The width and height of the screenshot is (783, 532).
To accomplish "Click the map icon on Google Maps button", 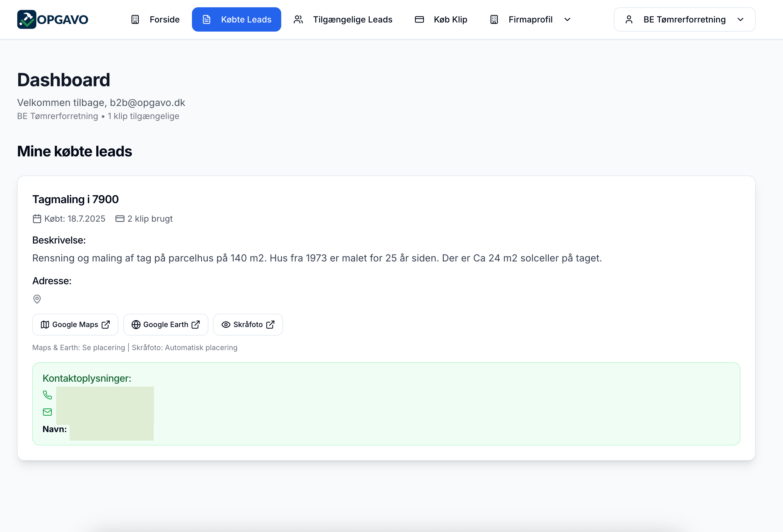I will click(45, 325).
